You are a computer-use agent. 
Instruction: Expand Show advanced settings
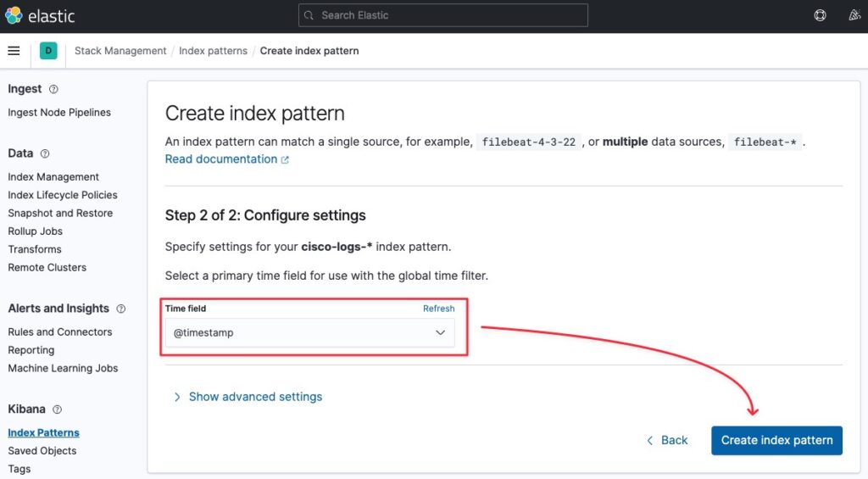coord(248,397)
